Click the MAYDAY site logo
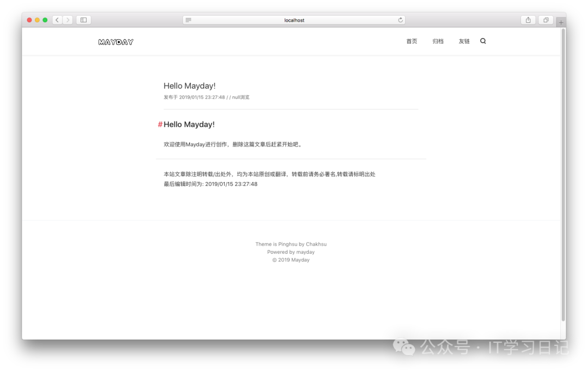 click(116, 42)
